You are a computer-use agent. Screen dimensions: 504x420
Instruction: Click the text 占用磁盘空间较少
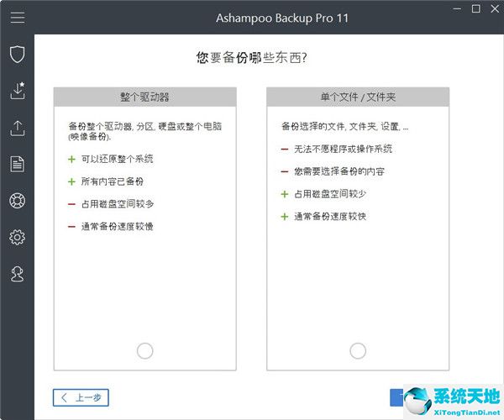(330, 194)
